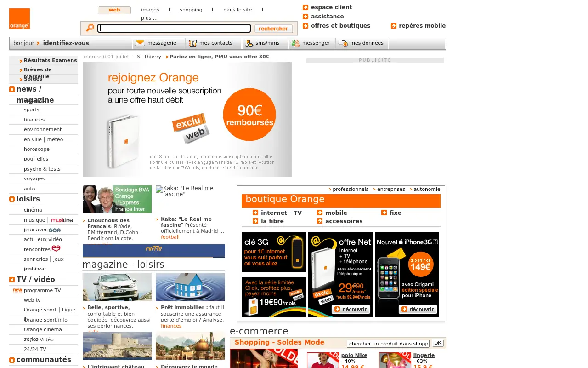Open the professionnels tab in boutique

pos(351,189)
